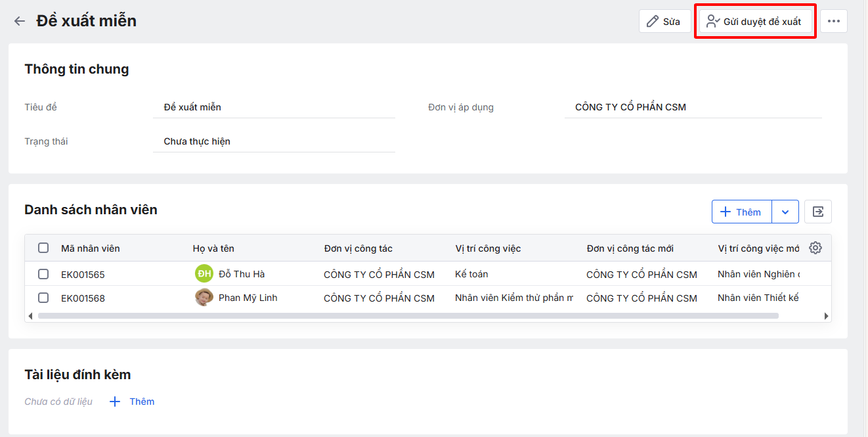Click the Sửa edit button
Image resolution: width=868 pixels, height=437 pixels.
click(x=664, y=21)
